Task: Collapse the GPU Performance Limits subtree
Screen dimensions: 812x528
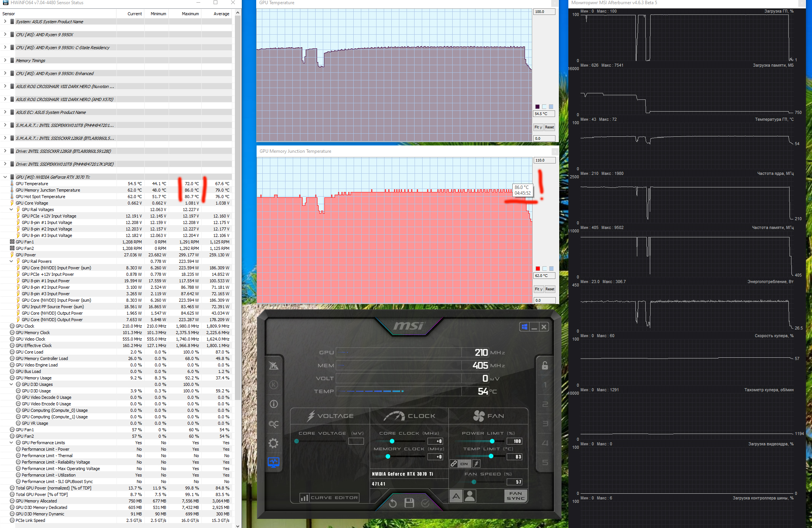Action: pos(11,443)
